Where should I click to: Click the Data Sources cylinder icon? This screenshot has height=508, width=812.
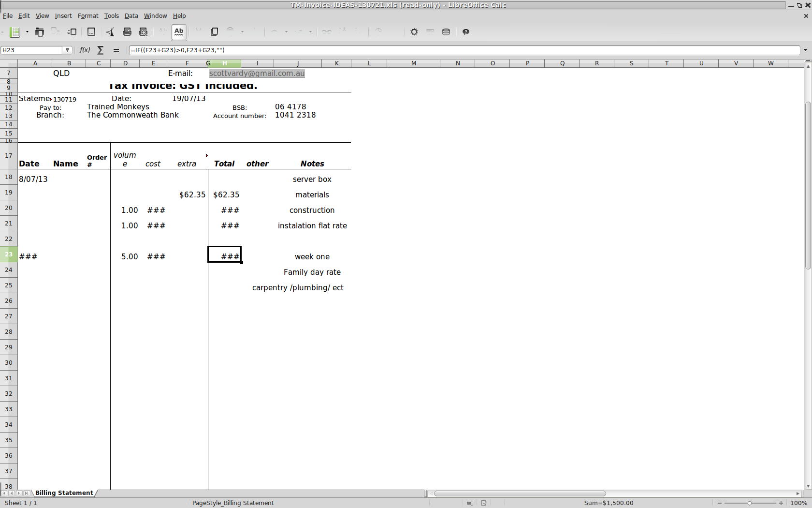coord(446,32)
